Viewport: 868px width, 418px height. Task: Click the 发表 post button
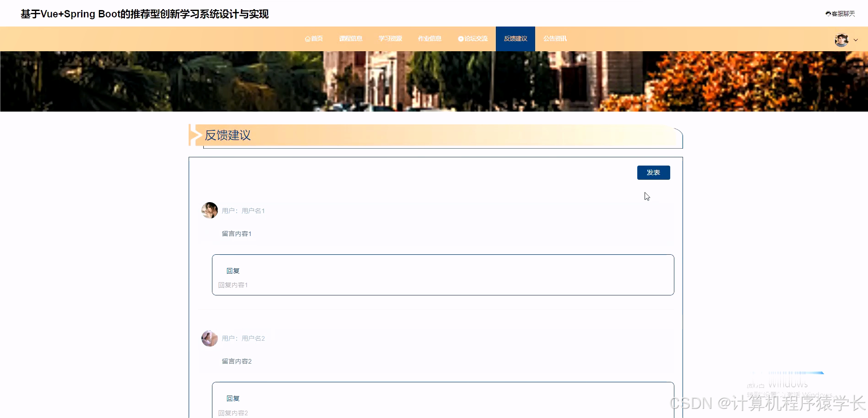[653, 172]
